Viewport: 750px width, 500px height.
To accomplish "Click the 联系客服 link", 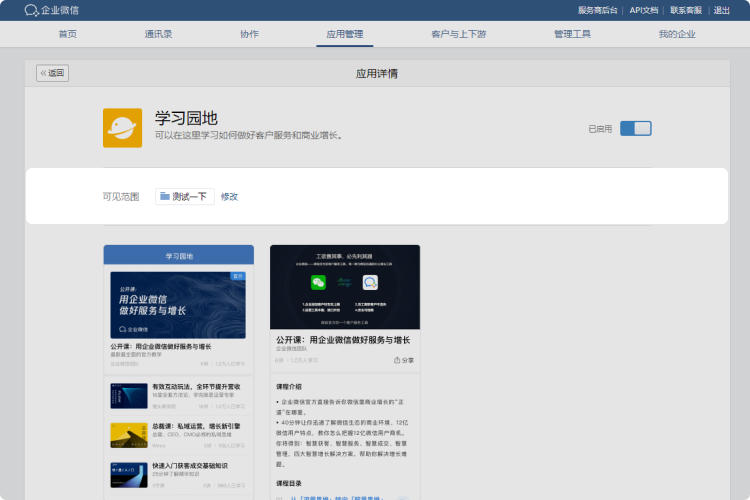I will click(685, 10).
